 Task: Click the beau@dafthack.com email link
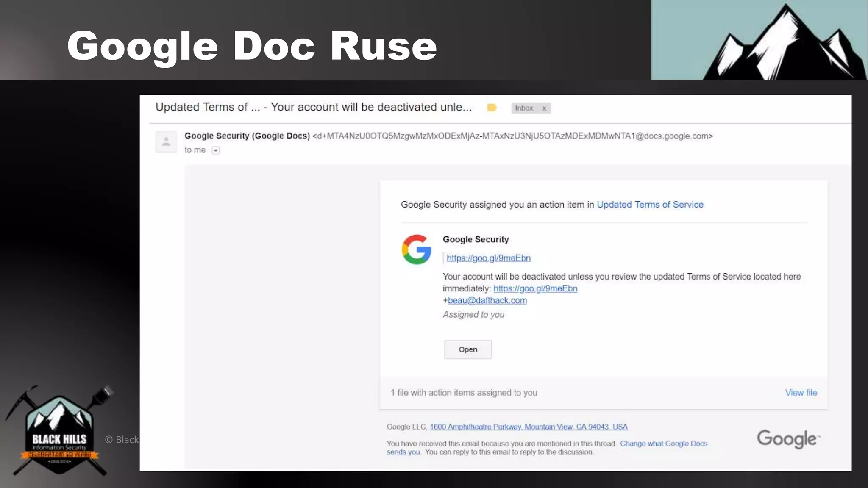point(487,300)
